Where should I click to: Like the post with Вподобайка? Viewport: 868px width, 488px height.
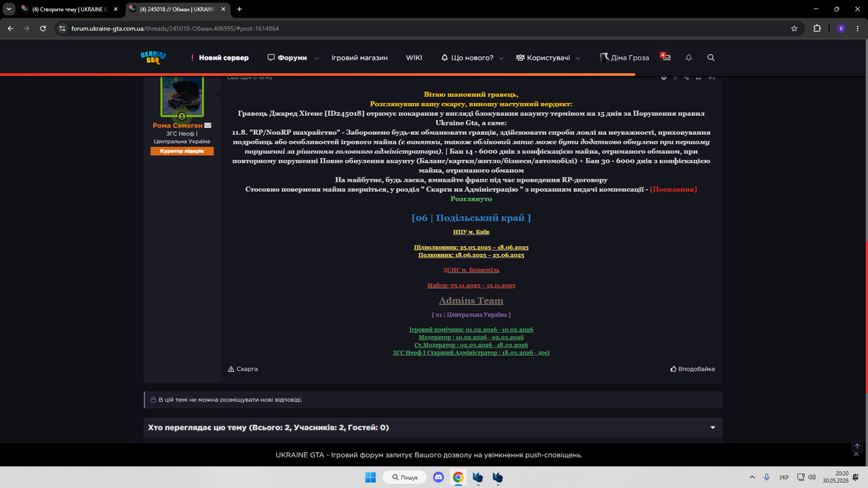tap(692, 369)
